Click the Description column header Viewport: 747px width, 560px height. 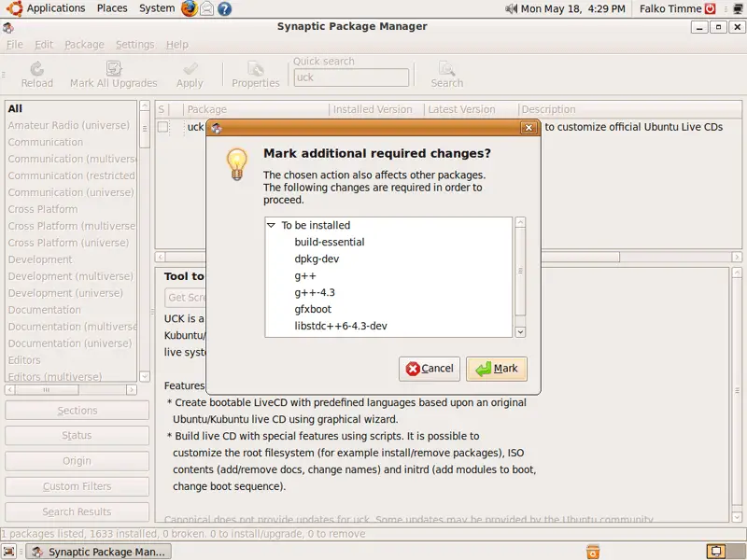pyautogui.click(x=629, y=109)
